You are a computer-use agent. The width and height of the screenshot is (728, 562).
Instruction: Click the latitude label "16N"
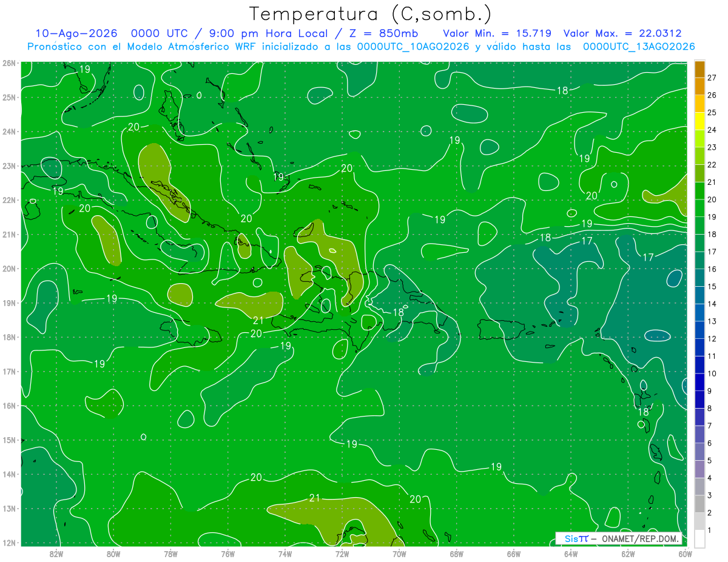pyautogui.click(x=9, y=406)
